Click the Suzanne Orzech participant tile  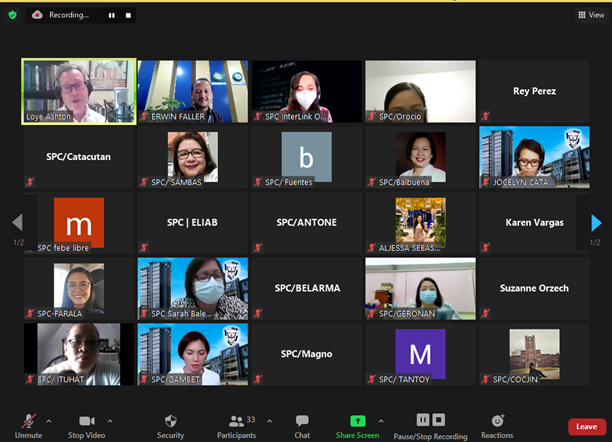534,288
